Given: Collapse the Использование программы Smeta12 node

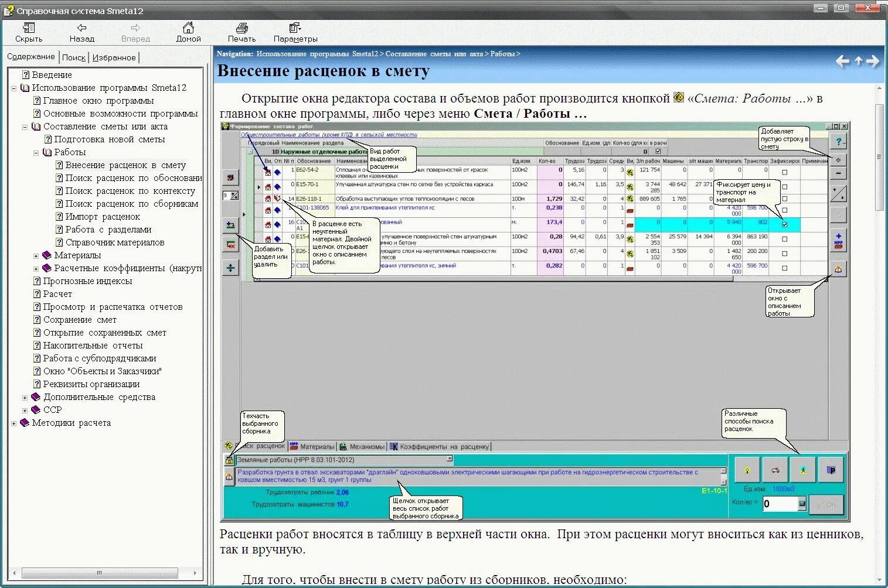Looking at the screenshot, I should pyautogui.click(x=13, y=88).
